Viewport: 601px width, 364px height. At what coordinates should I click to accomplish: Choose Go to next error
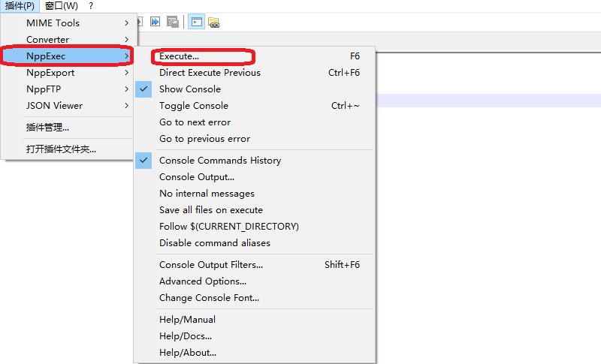(255, 122)
